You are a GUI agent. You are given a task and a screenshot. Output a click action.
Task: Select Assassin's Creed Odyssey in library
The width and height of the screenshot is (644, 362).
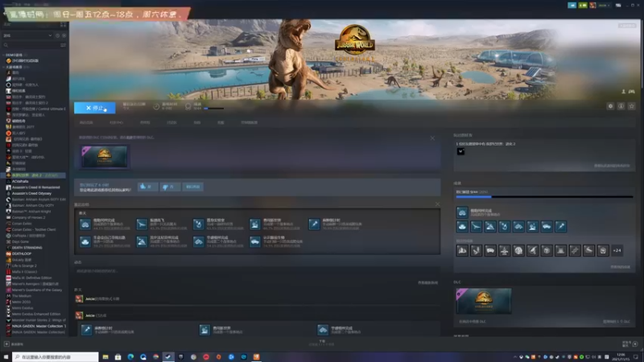31,193
